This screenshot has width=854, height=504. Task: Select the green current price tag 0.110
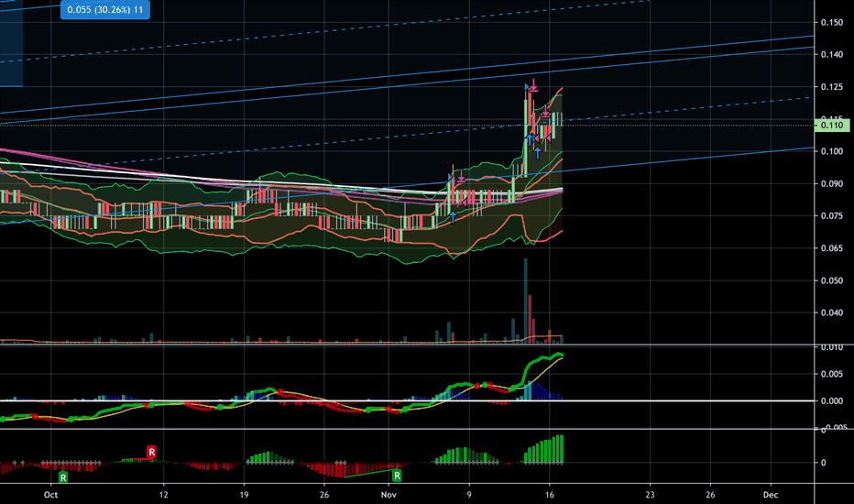[832, 126]
